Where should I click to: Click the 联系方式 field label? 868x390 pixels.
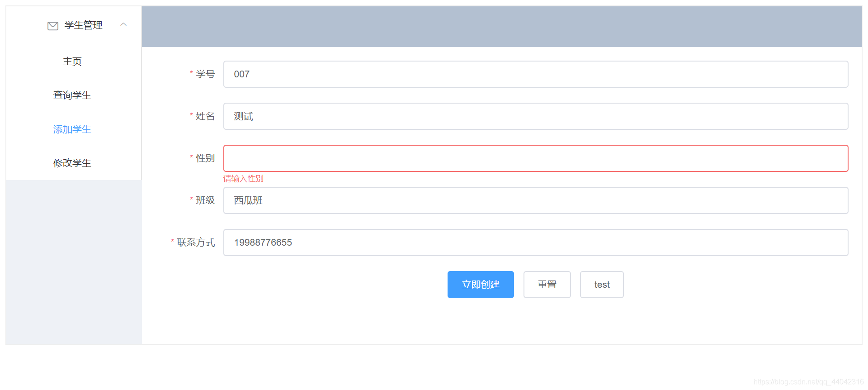(x=196, y=243)
